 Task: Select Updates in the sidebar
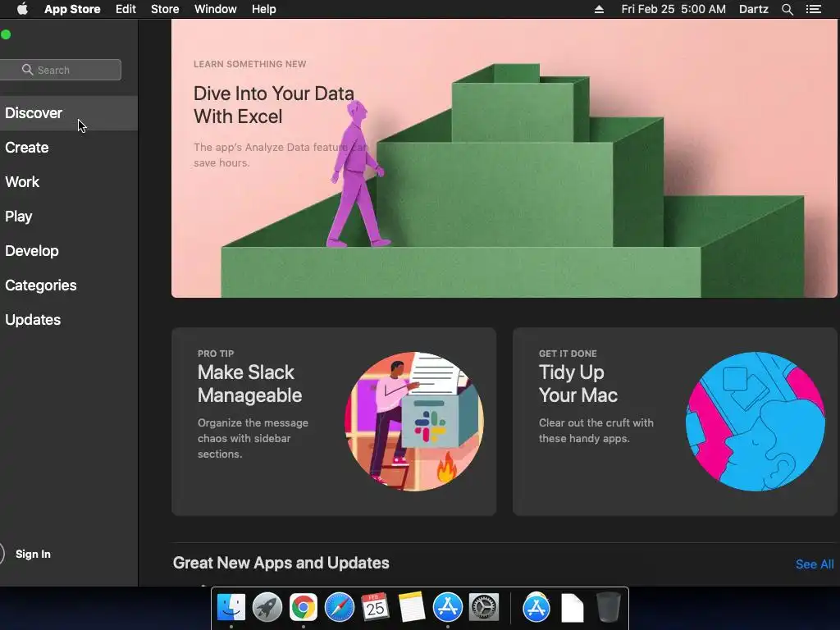pyautogui.click(x=69, y=320)
